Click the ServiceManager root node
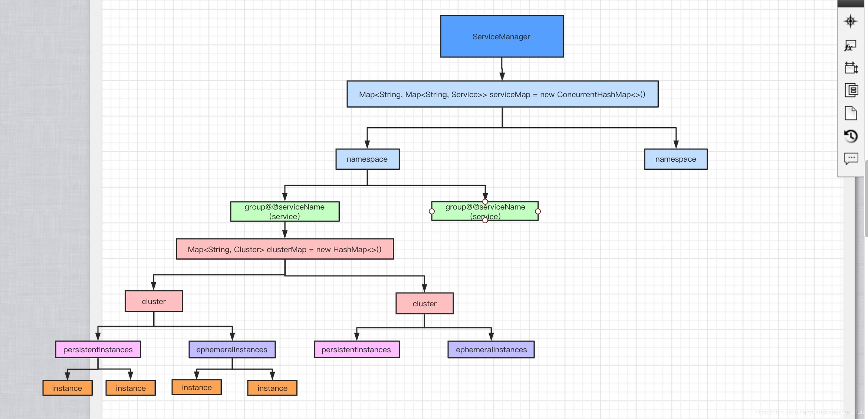Viewport: 868px width, 419px height. tap(501, 36)
